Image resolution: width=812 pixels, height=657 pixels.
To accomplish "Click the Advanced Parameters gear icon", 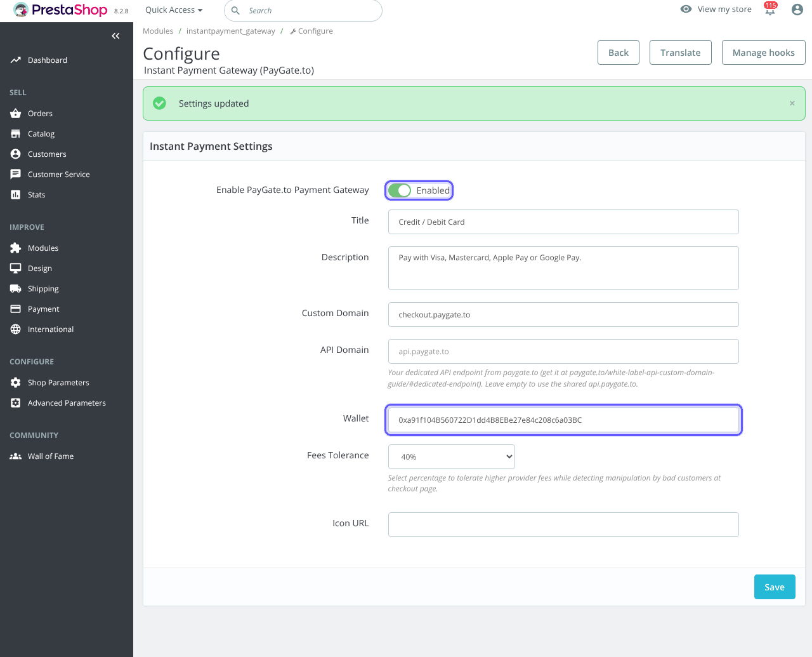I will tap(16, 403).
